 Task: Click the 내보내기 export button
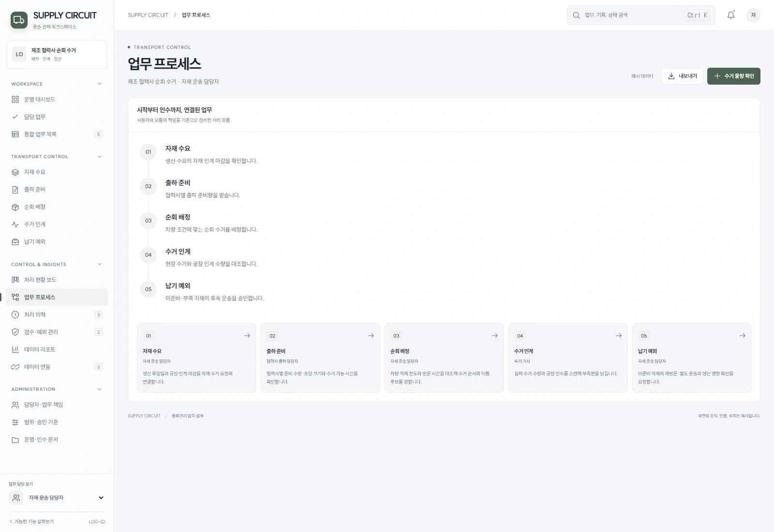tap(682, 76)
